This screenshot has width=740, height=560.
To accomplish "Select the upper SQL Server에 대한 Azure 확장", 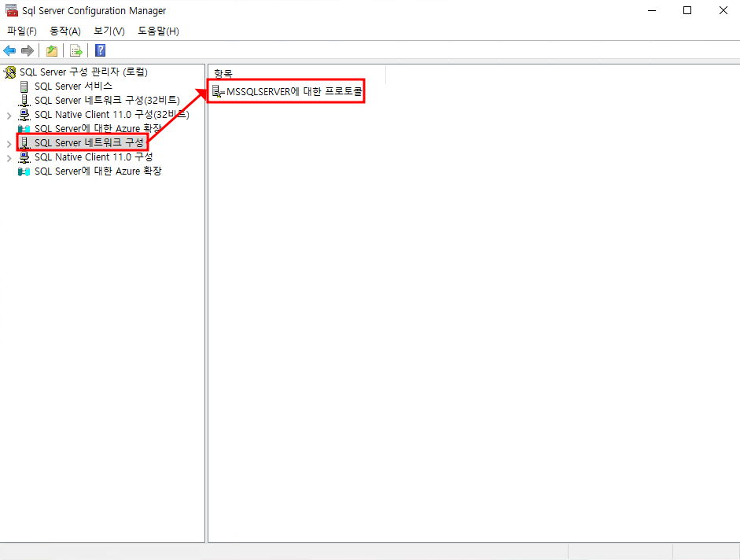I will [98, 129].
